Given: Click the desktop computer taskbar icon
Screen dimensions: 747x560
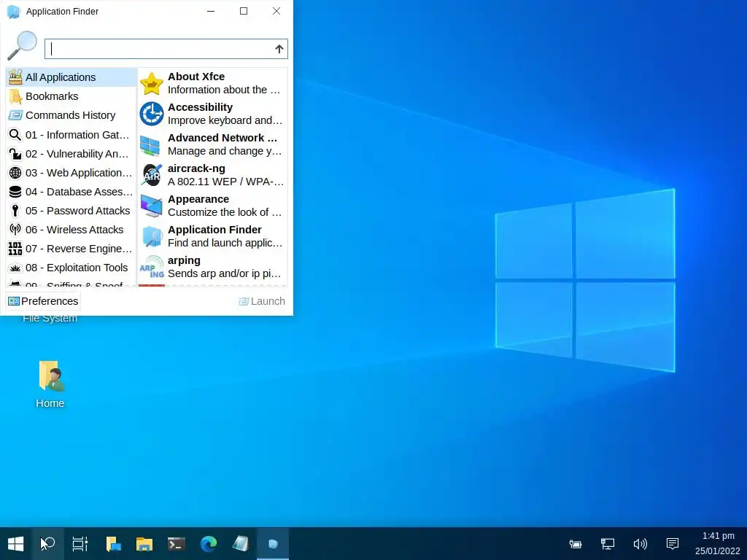Looking at the screenshot, I should 113,544.
